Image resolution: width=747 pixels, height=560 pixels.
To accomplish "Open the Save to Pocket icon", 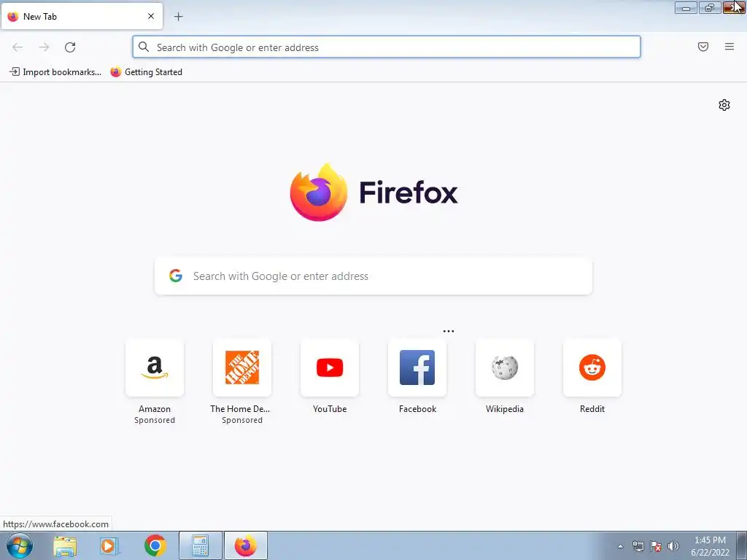I will (703, 47).
